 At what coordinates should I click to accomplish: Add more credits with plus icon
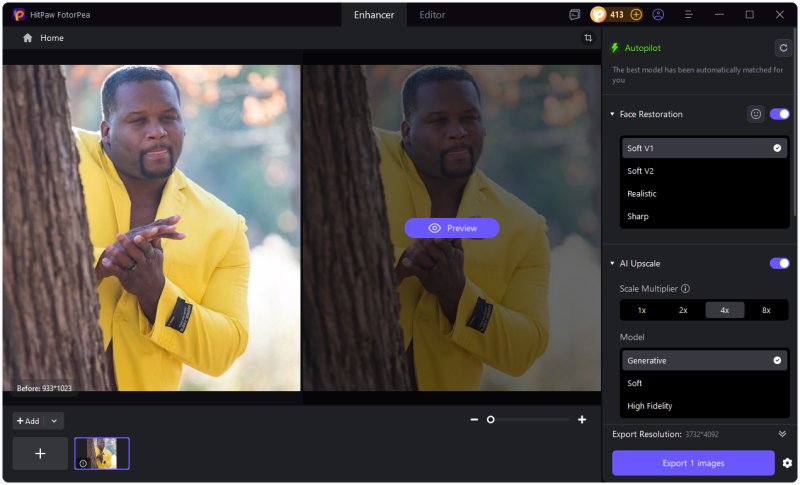(x=636, y=15)
